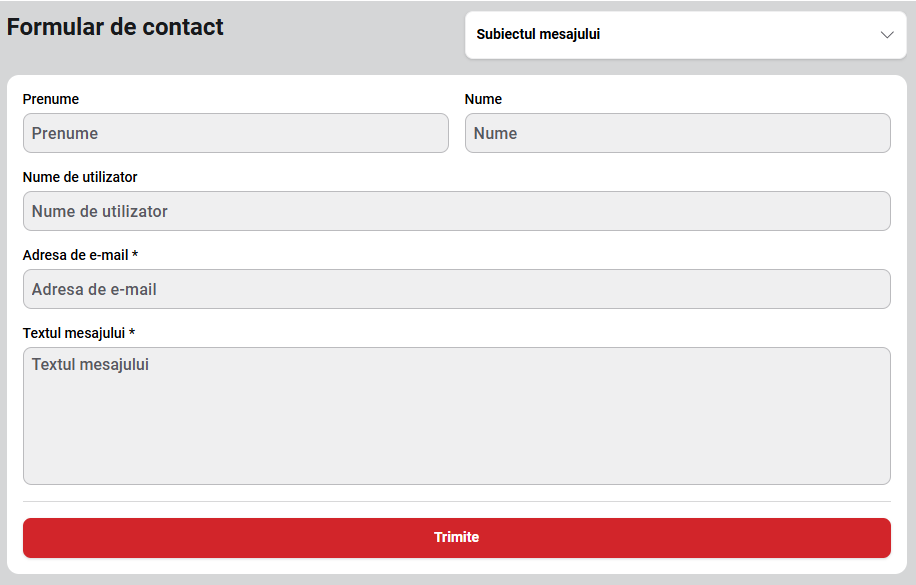Click the Subiectul mesajului text in the selector
This screenshot has width=916, height=585.
(538, 35)
